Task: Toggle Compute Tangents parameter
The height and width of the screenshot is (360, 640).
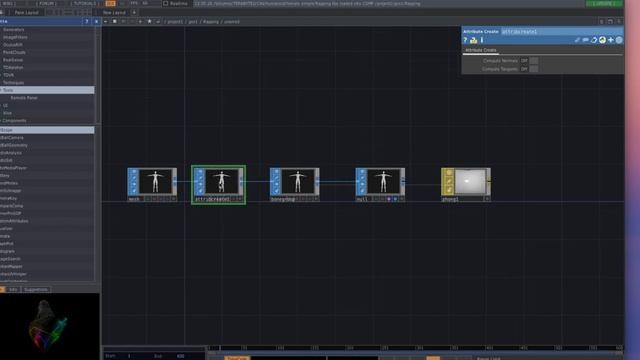Action: click(534, 69)
